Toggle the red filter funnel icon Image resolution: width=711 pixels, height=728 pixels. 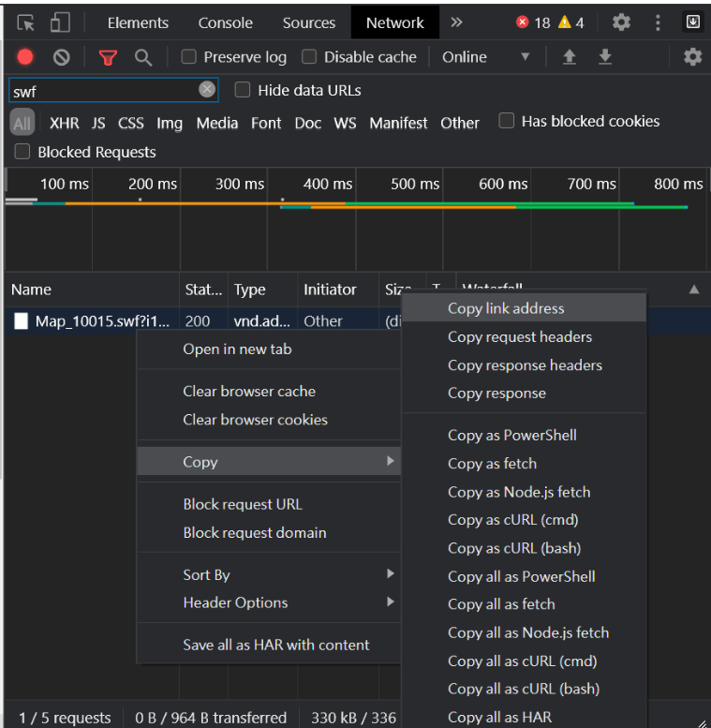click(108, 57)
